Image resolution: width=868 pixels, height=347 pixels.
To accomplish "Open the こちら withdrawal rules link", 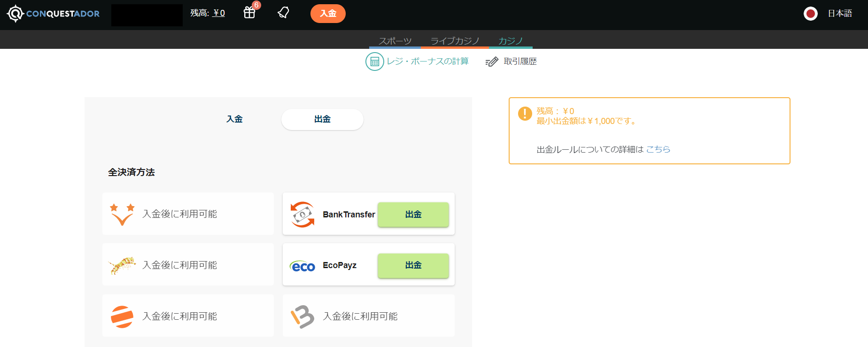I will [658, 149].
